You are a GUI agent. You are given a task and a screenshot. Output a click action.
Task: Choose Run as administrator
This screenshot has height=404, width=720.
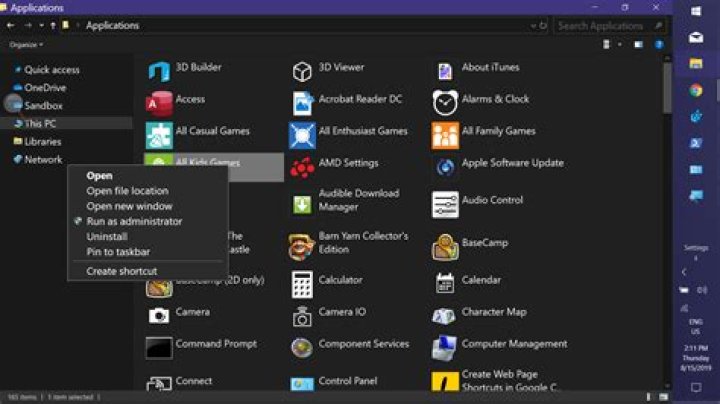pos(134,221)
